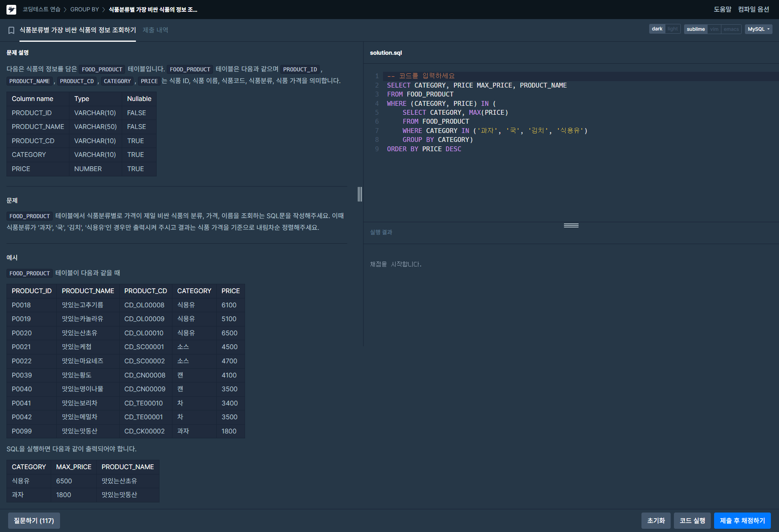Bookmark this problem with bookmark icon

(11, 30)
